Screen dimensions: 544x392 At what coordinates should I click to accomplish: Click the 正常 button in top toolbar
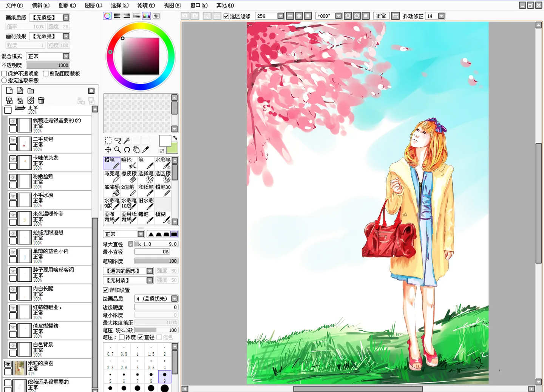(381, 16)
